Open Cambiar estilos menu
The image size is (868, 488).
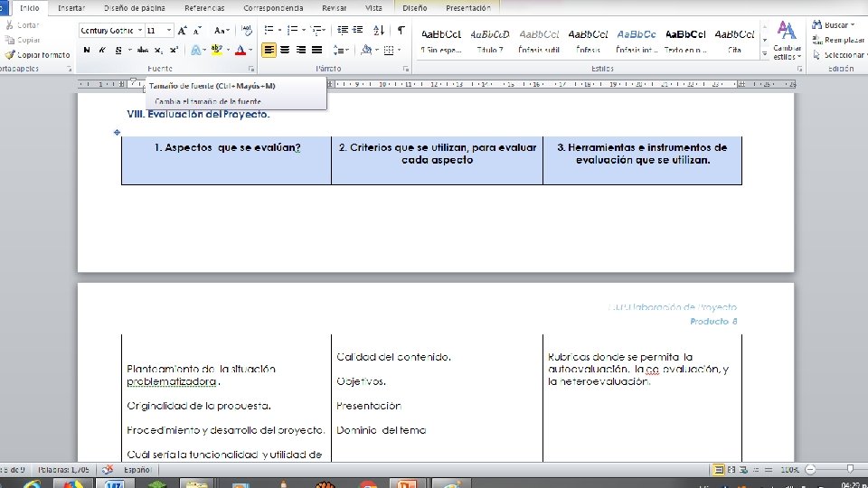pyautogui.click(x=787, y=41)
